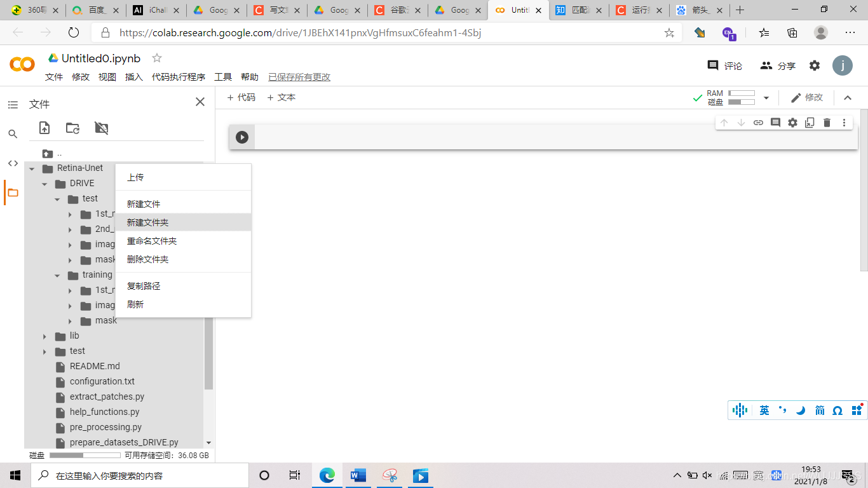Viewport: 868px width, 488px height.
Task: Collapse the DRIVE test folder
Action: pos(57,199)
